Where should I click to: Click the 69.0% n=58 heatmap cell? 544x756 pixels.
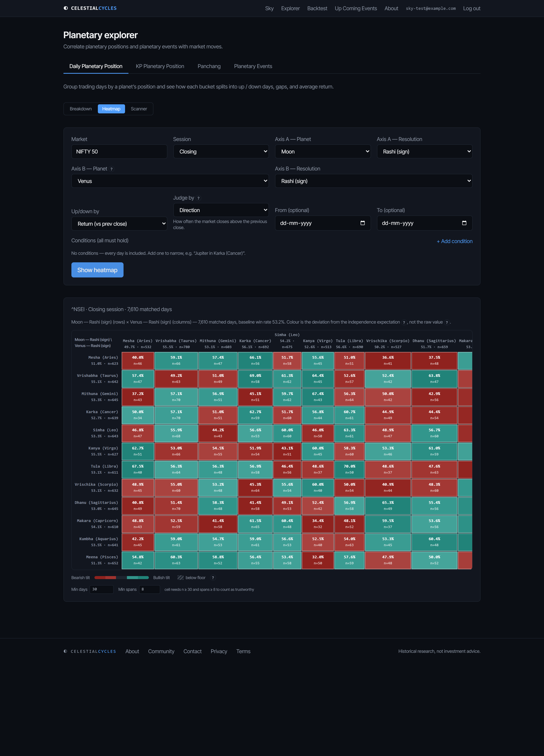click(255, 379)
